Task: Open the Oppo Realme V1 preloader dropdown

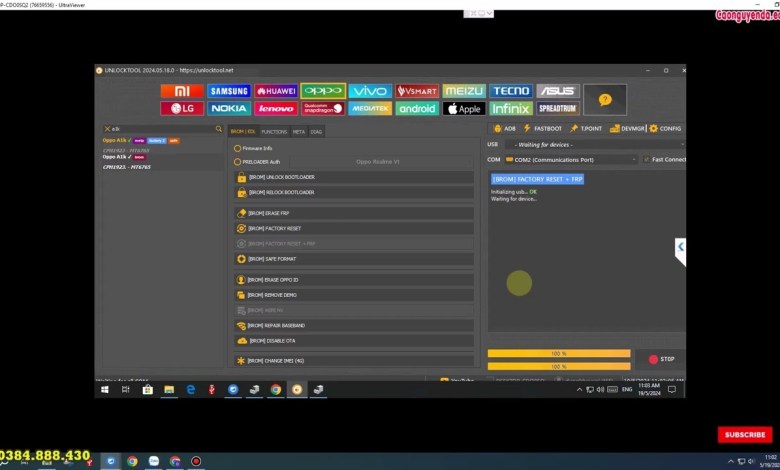Action: 382,162
